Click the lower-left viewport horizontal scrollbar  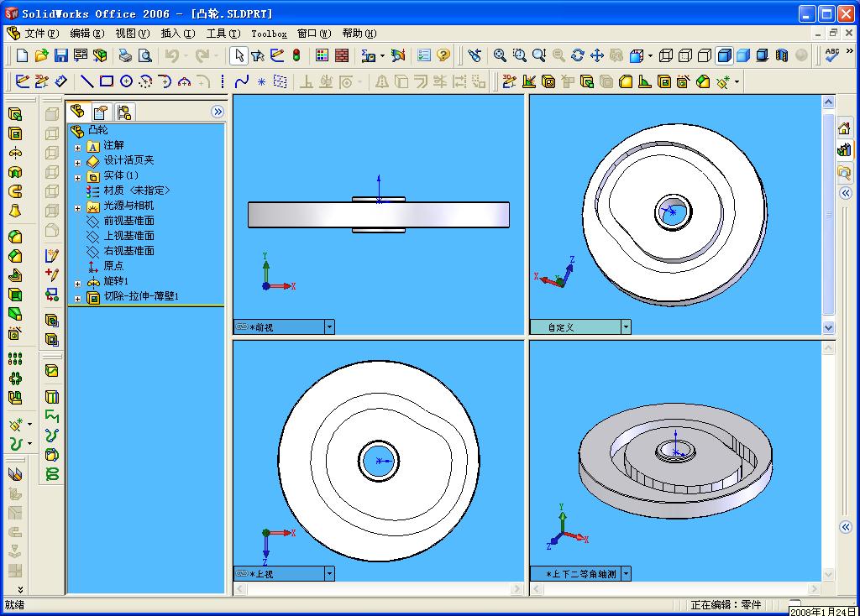(379, 589)
